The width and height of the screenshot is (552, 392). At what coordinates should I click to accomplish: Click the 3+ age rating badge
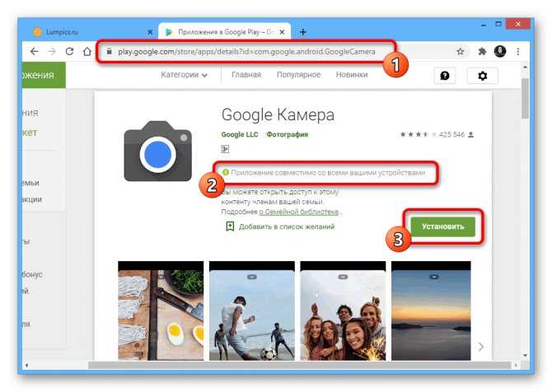click(225, 149)
